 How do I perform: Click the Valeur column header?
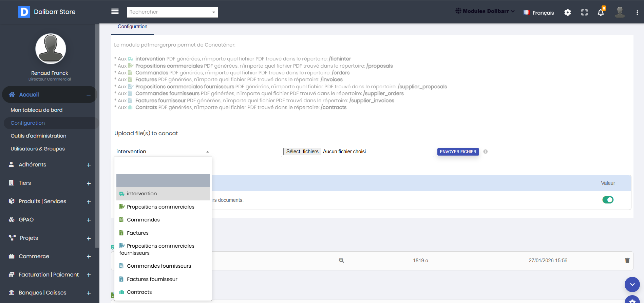[608, 183]
